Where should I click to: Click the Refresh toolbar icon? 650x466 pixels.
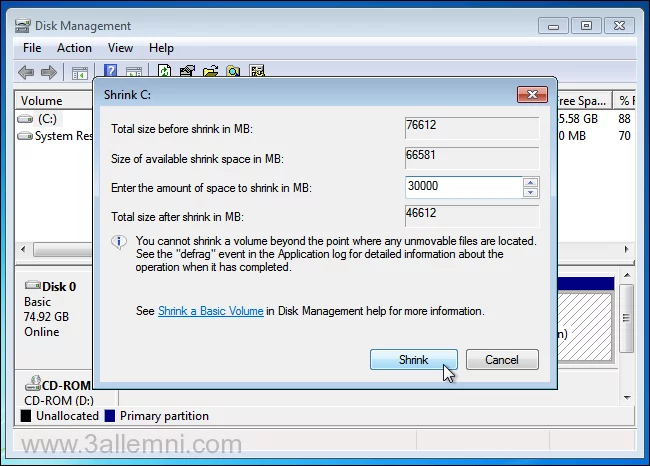tap(165, 71)
